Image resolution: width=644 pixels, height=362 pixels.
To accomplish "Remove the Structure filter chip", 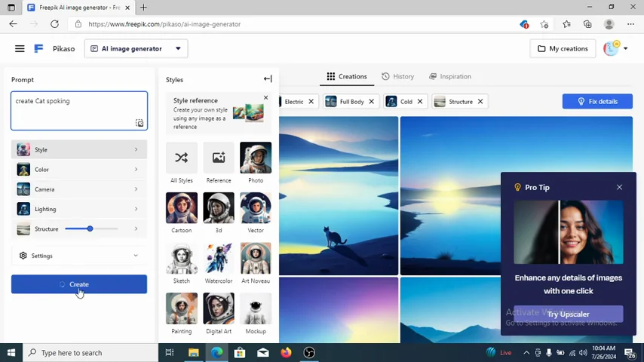I will (x=480, y=102).
